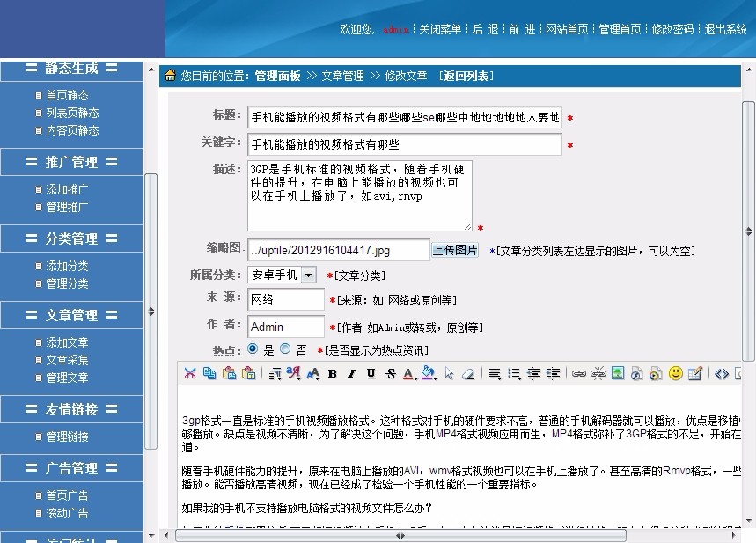The height and width of the screenshot is (543, 756).
Task: Toggle bold formatting
Action: click(332, 374)
